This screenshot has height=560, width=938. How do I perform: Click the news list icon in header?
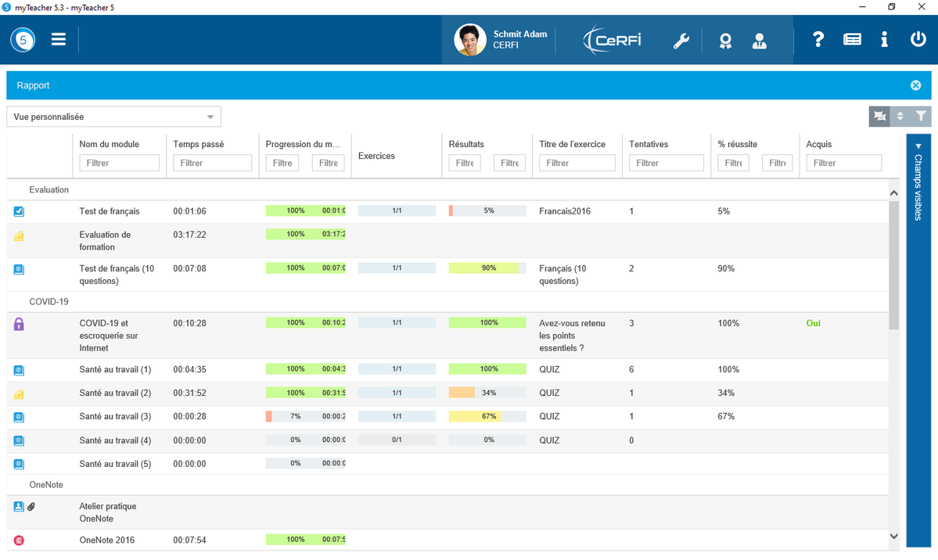click(852, 39)
